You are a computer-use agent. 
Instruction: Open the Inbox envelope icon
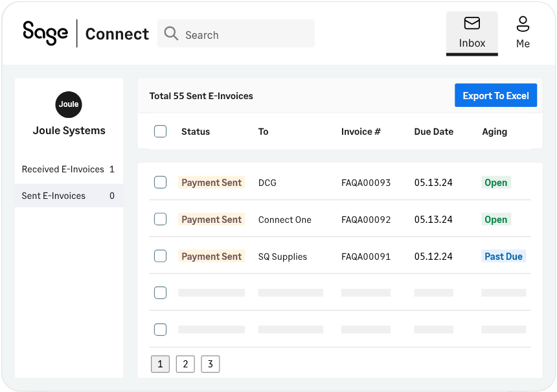pyautogui.click(x=472, y=23)
